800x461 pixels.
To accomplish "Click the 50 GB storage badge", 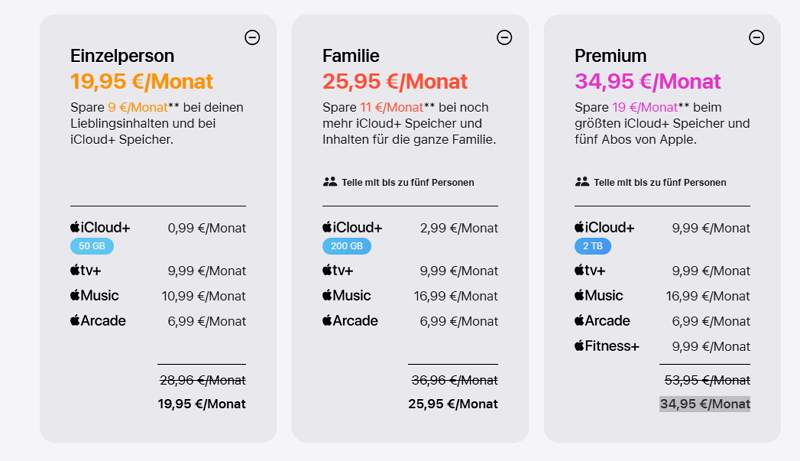I will point(91,246).
